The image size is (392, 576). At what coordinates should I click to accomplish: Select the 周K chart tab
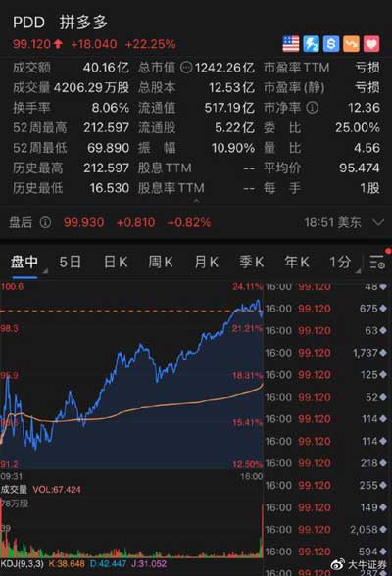161,263
